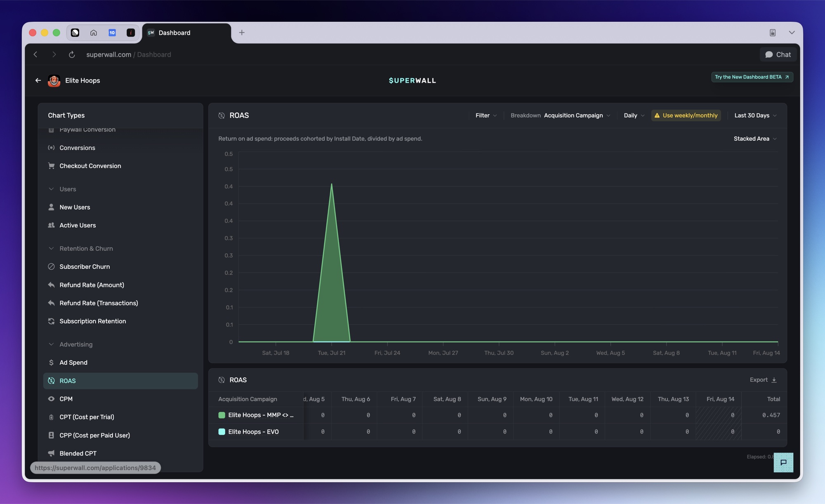Click the sidebar panel icon in tab bar
The height and width of the screenshot is (504, 825).
pyautogui.click(x=773, y=33)
